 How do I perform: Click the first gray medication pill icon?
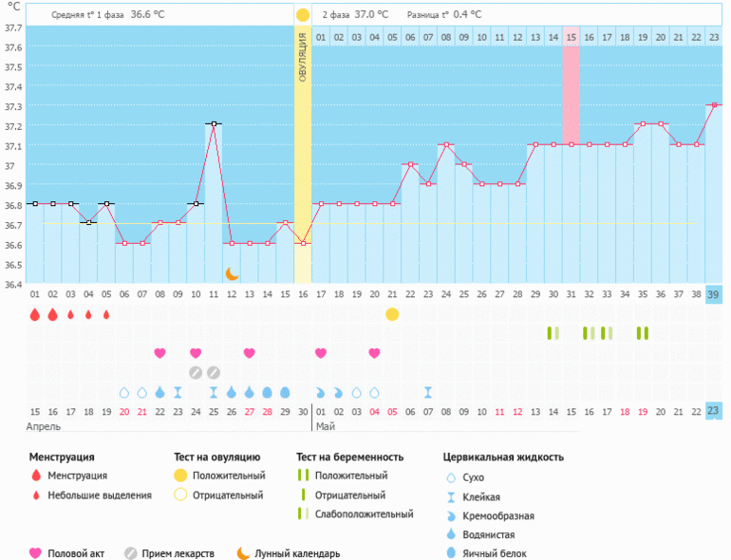coord(196,372)
